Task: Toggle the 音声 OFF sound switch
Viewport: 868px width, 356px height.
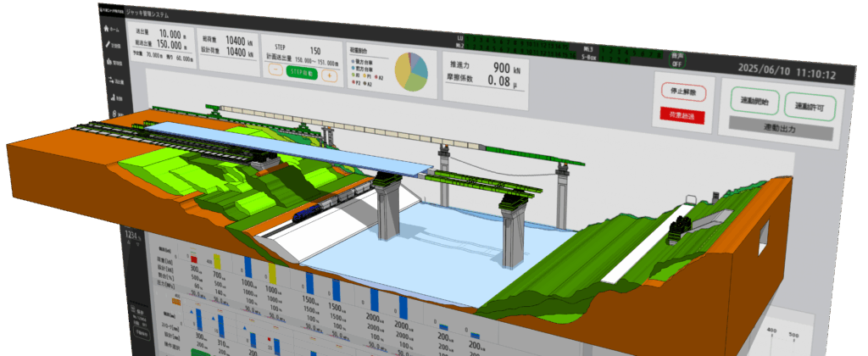Action: (x=676, y=59)
